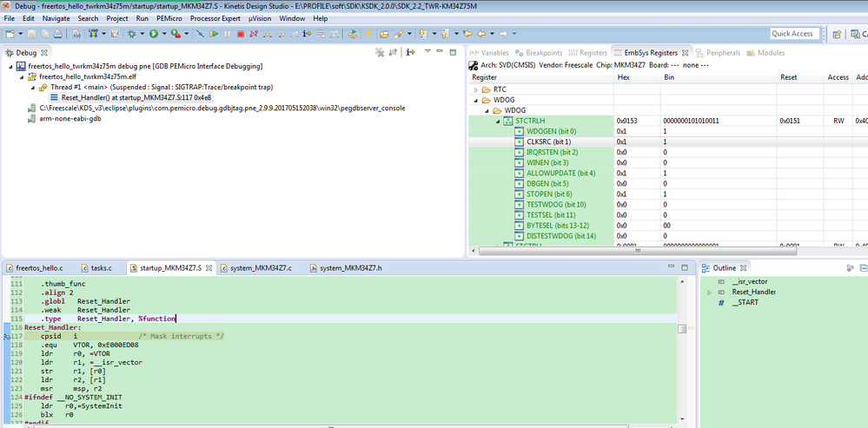
Task: Minimize the Debug view panel
Action: click(441, 52)
